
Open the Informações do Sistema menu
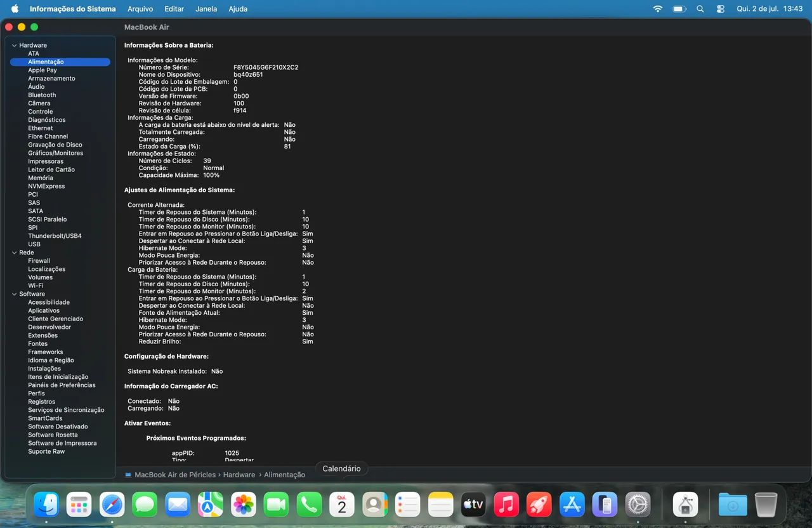point(73,9)
